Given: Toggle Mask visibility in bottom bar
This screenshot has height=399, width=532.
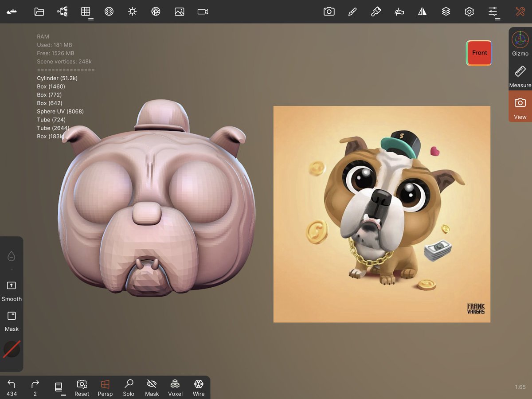Looking at the screenshot, I should coord(152,387).
